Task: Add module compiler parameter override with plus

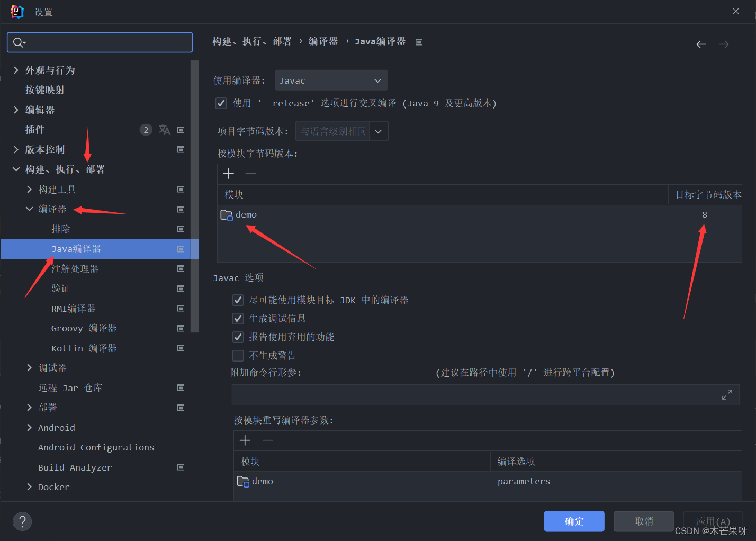Action: click(245, 440)
